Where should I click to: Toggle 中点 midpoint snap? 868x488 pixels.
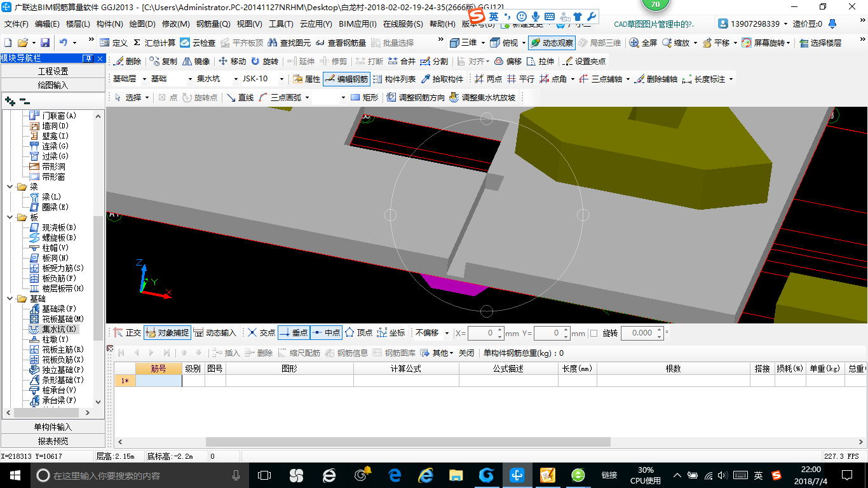click(326, 332)
